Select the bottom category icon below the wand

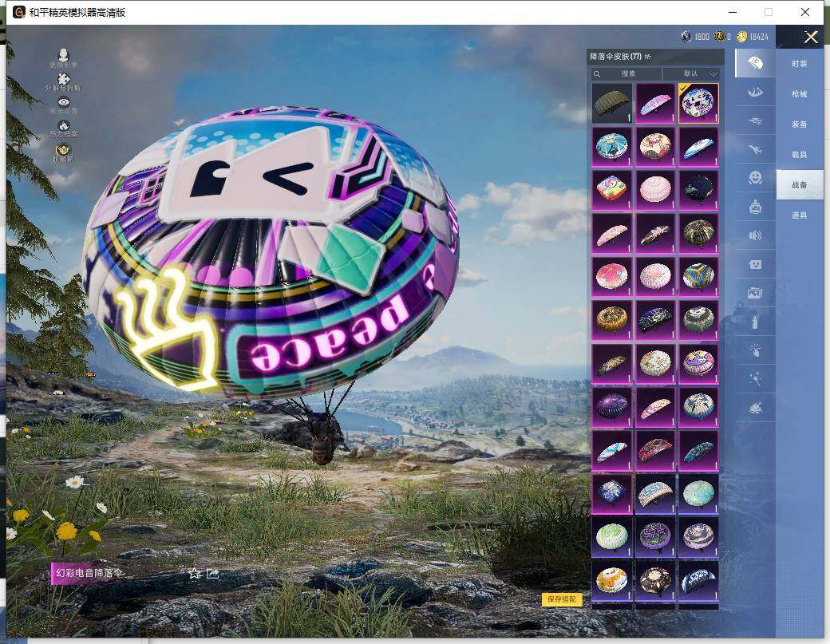click(x=755, y=408)
